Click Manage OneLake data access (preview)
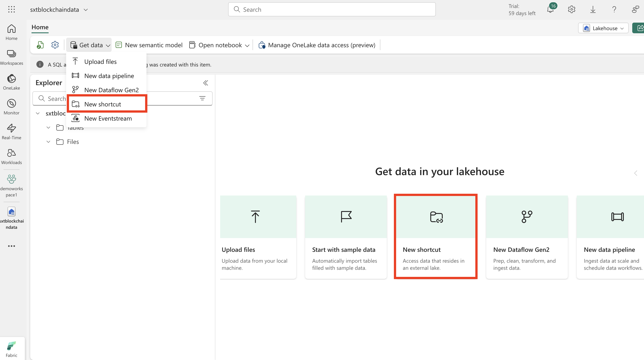This screenshot has height=360, width=644. (317, 45)
